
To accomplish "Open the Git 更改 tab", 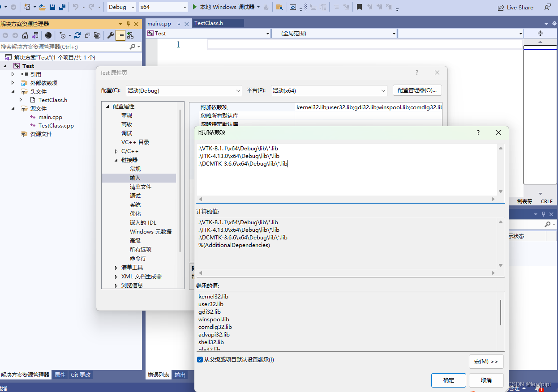I will pyautogui.click(x=80, y=375).
